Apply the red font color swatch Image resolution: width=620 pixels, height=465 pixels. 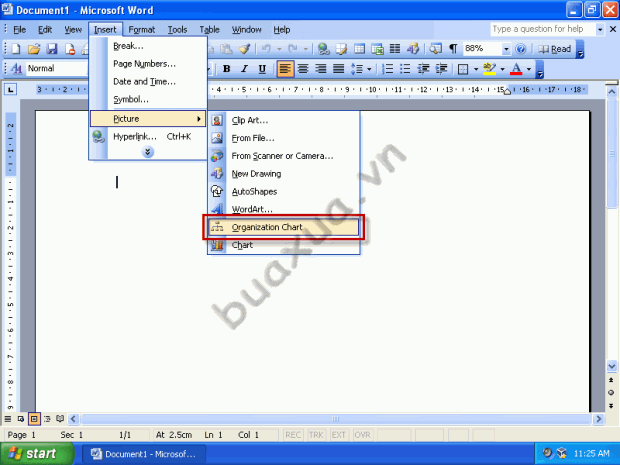516,69
